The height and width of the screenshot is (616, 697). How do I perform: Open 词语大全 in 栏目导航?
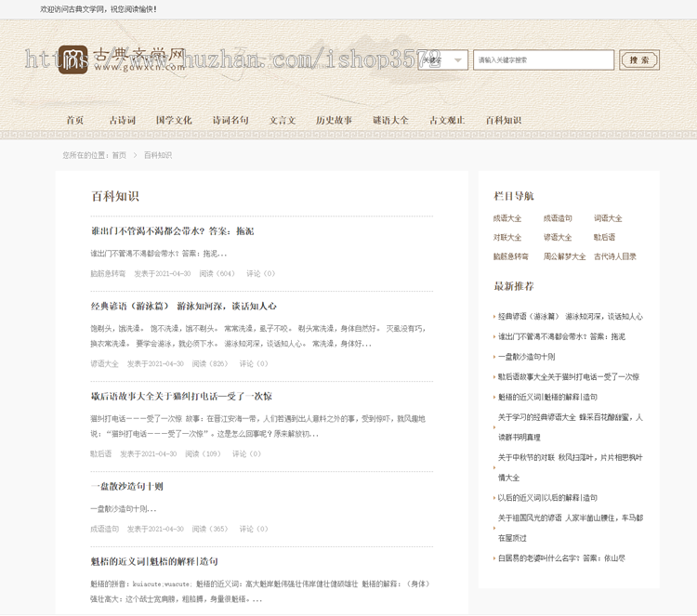tap(608, 218)
